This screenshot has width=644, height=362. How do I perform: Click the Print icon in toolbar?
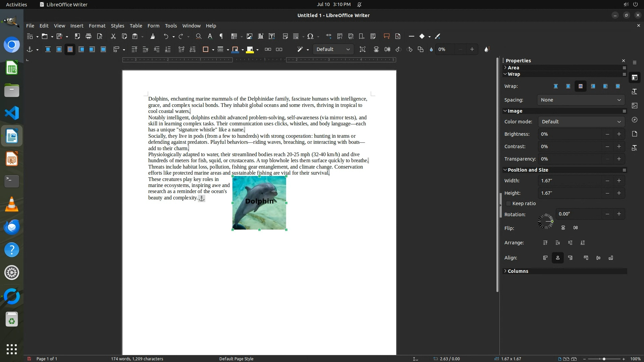coord(89,36)
